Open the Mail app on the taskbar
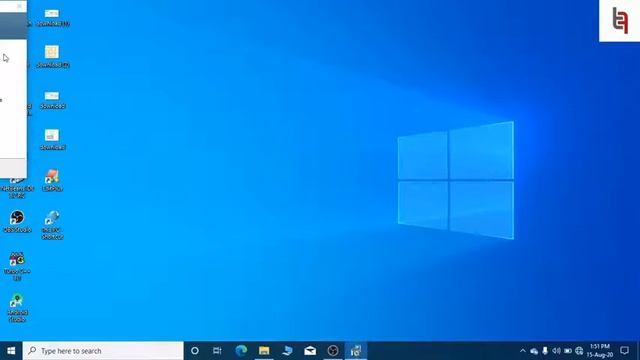This screenshot has width=640, height=360. 310,351
